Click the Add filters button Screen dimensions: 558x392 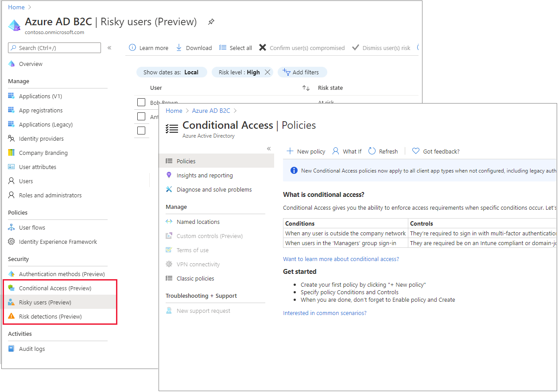[x=302, y=72]
